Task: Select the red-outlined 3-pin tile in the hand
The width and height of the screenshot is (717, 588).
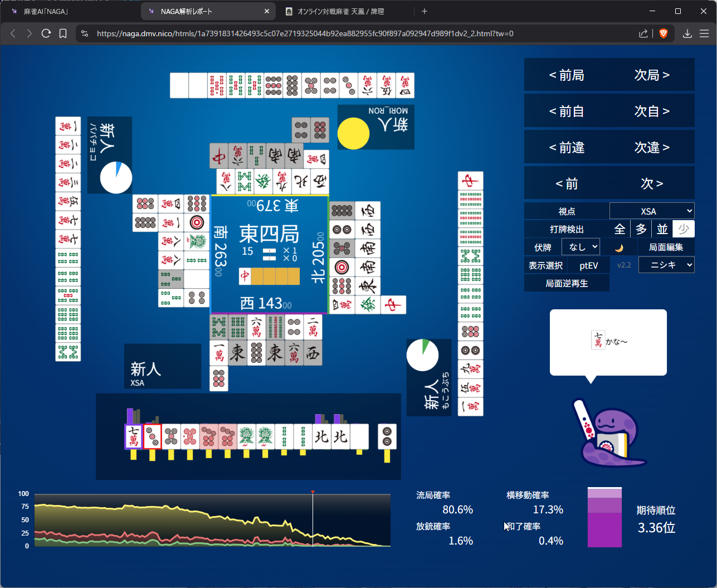Action: coord(153,436)
